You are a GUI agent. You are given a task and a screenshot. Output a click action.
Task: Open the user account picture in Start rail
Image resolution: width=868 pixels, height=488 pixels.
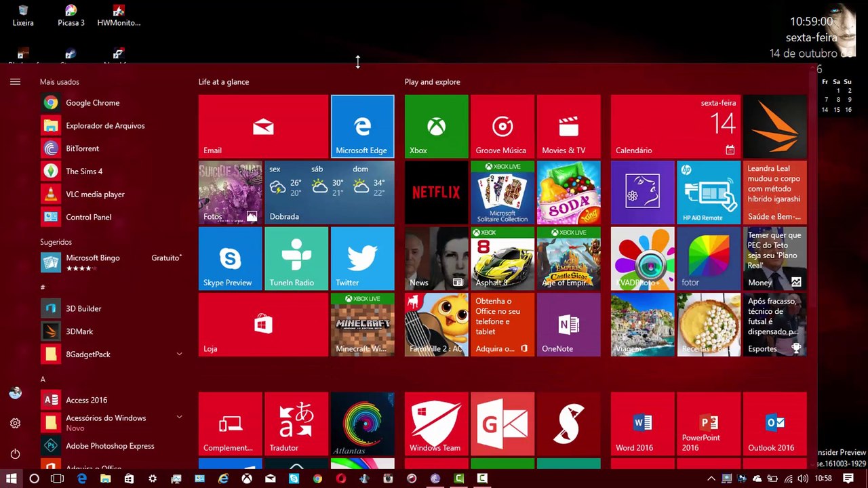pos(15,393)
